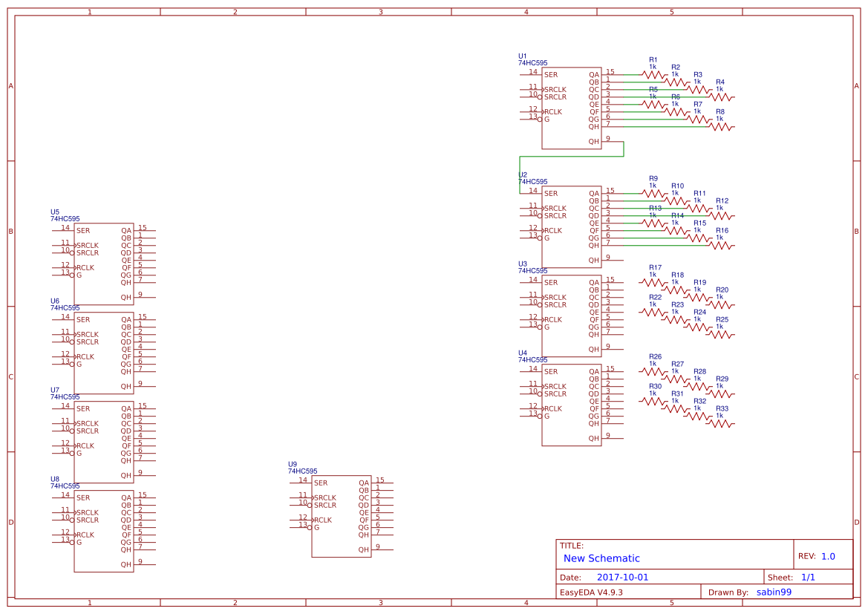Click the U8 74HC595 component body
Screen dimensions: 868x614
click(x=103, y=531)
